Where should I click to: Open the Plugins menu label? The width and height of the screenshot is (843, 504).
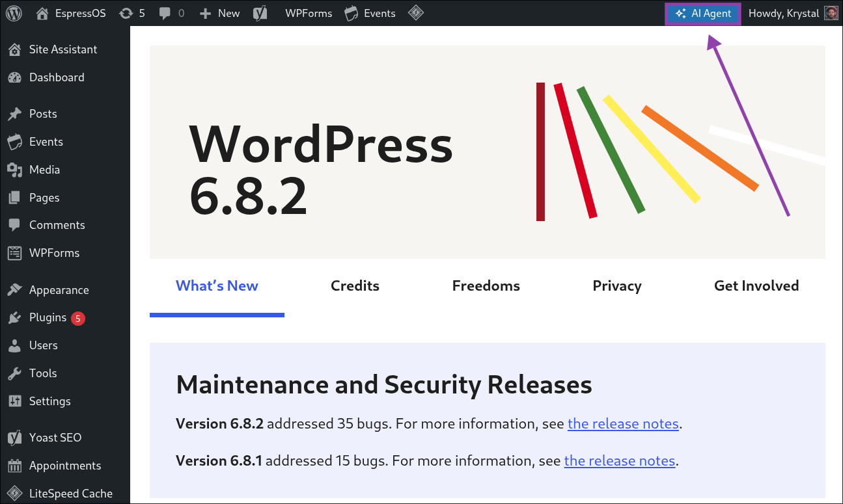pyautogui.click(x=48, y=317)
